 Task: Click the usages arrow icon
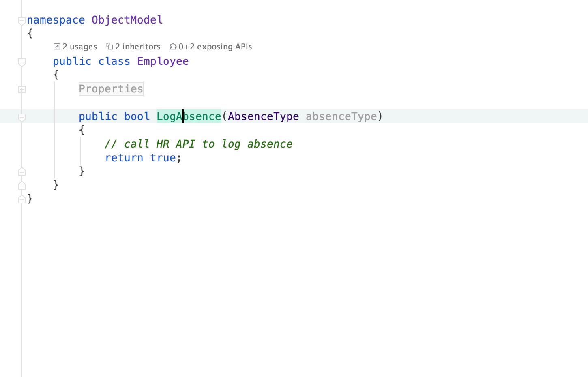[57, 47]
